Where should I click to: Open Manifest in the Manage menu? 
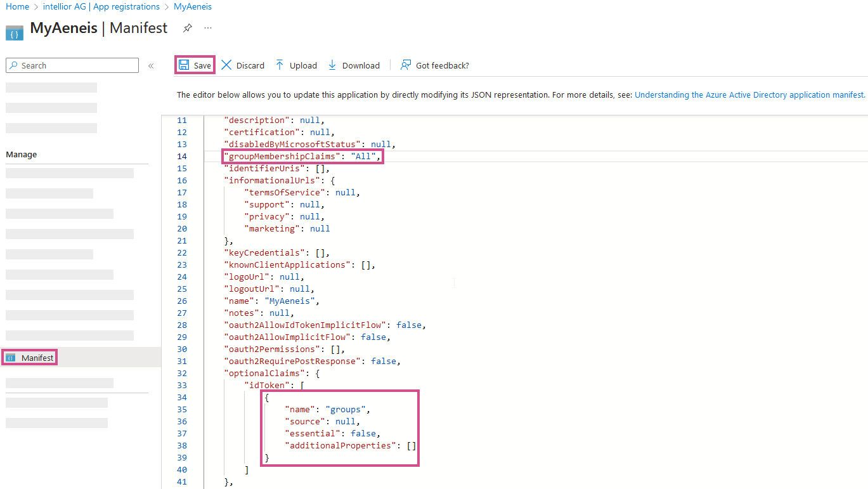click(x=37, y=358)
